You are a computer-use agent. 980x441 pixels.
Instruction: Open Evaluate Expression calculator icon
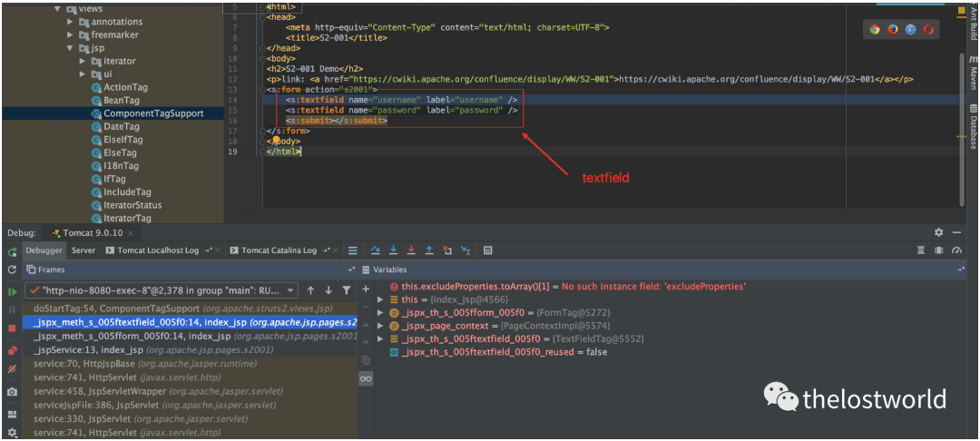(x=488, y=250)
